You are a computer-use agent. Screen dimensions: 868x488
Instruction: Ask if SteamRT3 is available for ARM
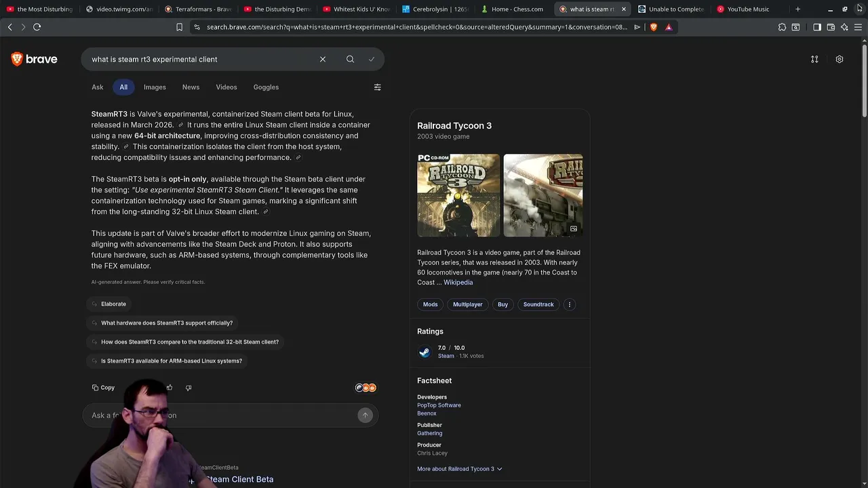click(166, 361)
